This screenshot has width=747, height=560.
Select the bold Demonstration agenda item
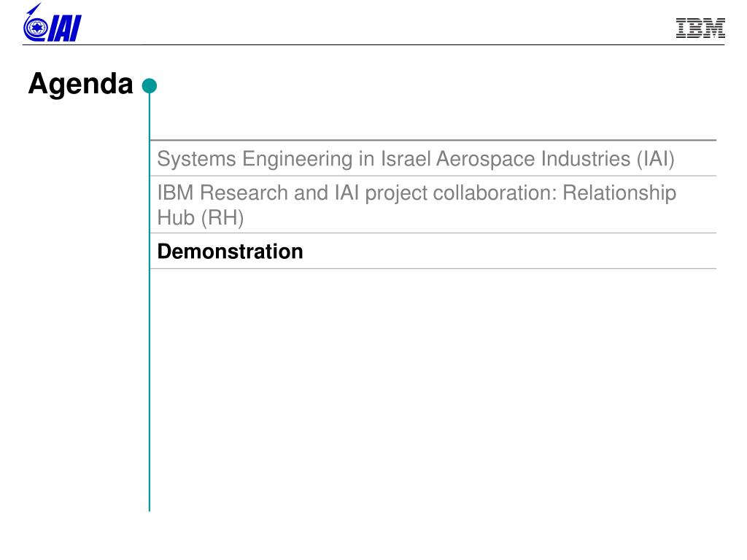point(230,252)
